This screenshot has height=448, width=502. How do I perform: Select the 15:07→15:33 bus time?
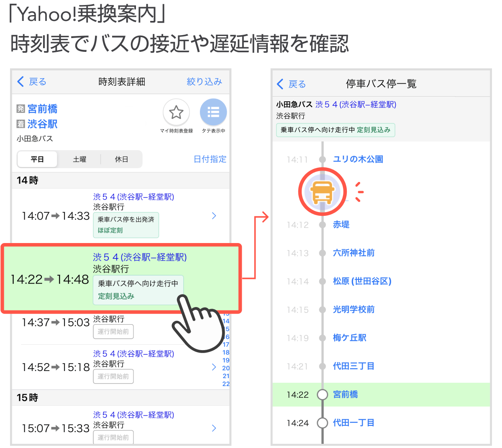click(x=56, y=428)
